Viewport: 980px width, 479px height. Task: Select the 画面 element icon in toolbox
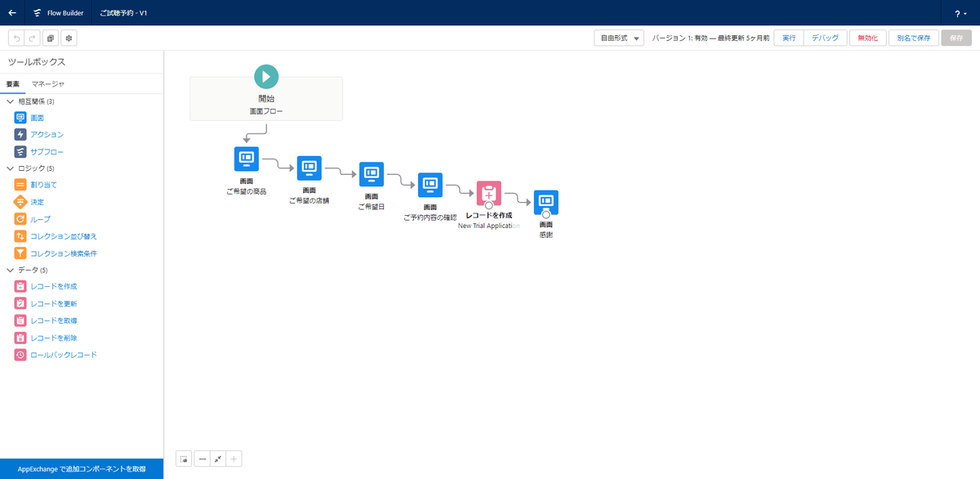click(x=20, y=118)
